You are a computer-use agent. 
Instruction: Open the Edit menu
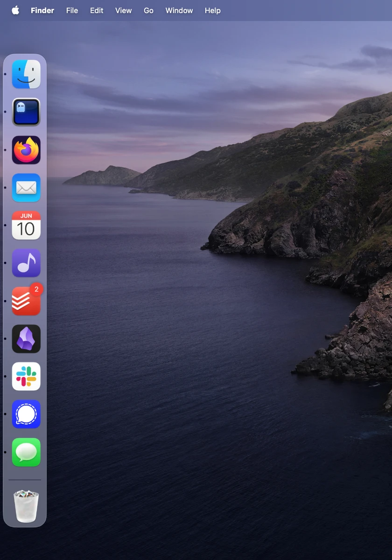point(97,10)
